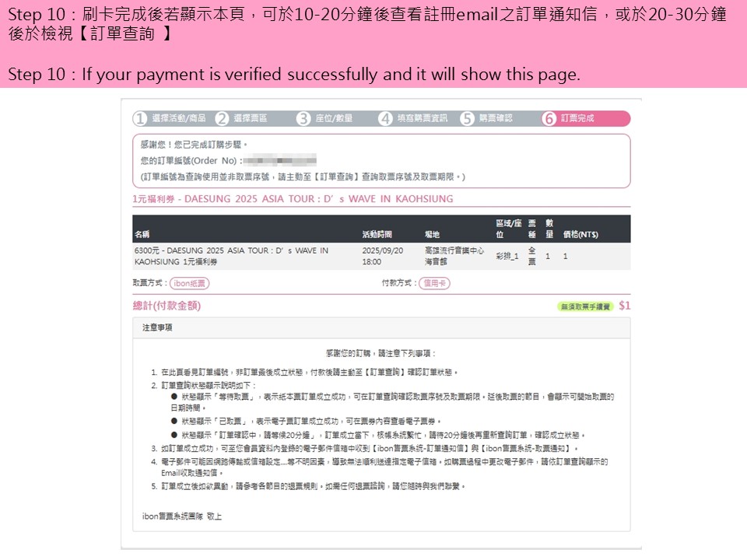Click the 注意事項 section header

pos(157,327)
